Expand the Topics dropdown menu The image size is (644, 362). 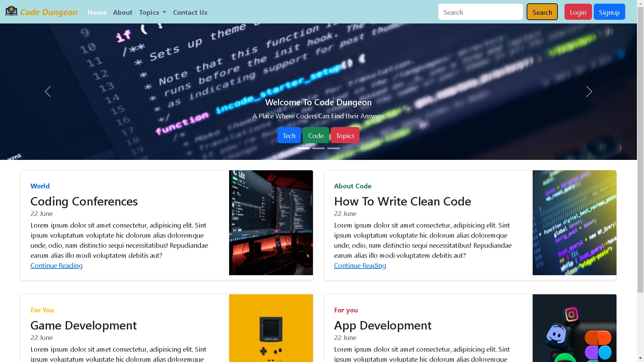(153, 12)
